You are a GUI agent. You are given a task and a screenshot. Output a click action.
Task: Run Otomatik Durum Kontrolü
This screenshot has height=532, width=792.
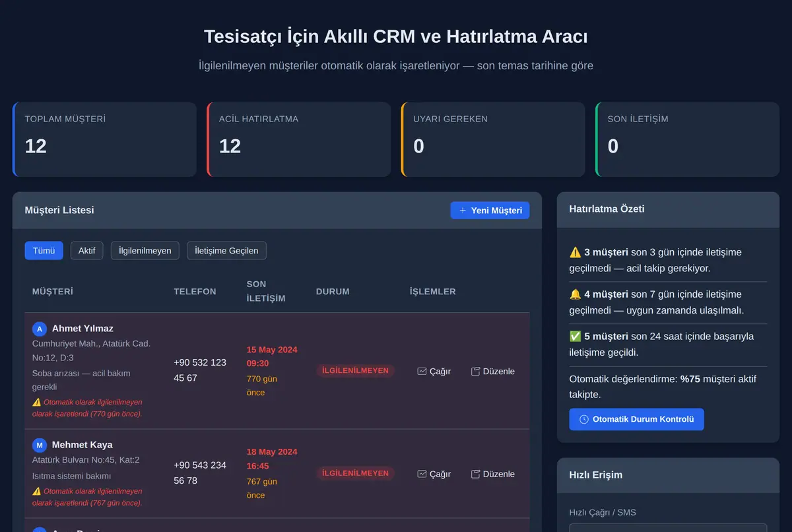(636, 419)
